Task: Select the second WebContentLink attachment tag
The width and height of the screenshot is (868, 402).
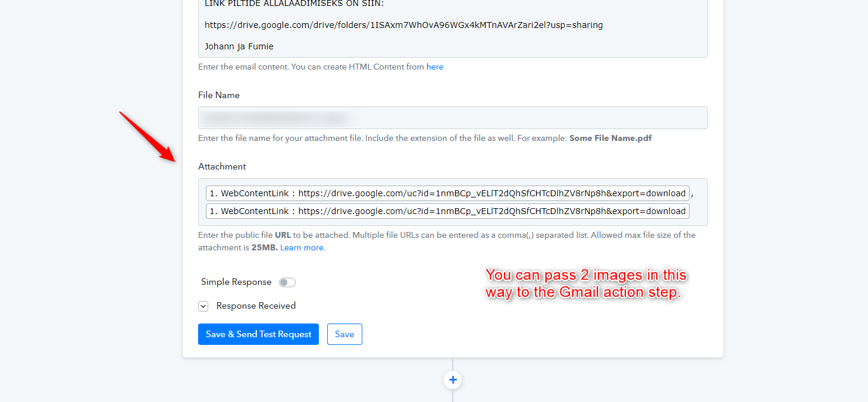Action: click(x=447, y=211)
